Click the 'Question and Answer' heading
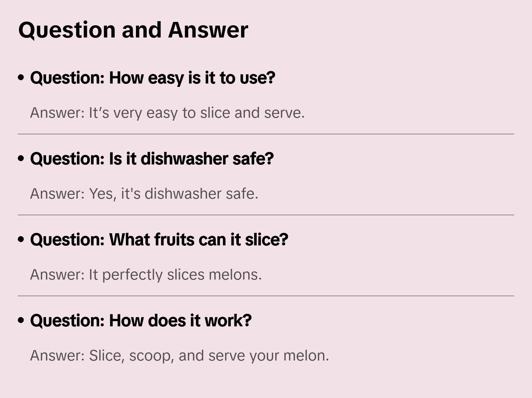Image resolution: width=532 pixels, height=398 pixels. (133, 30)
